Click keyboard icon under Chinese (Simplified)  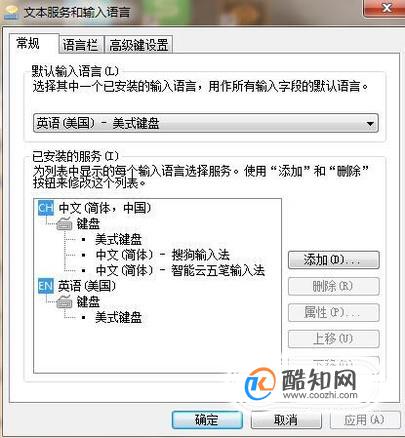pyautogui.click(x=64, y=224)
